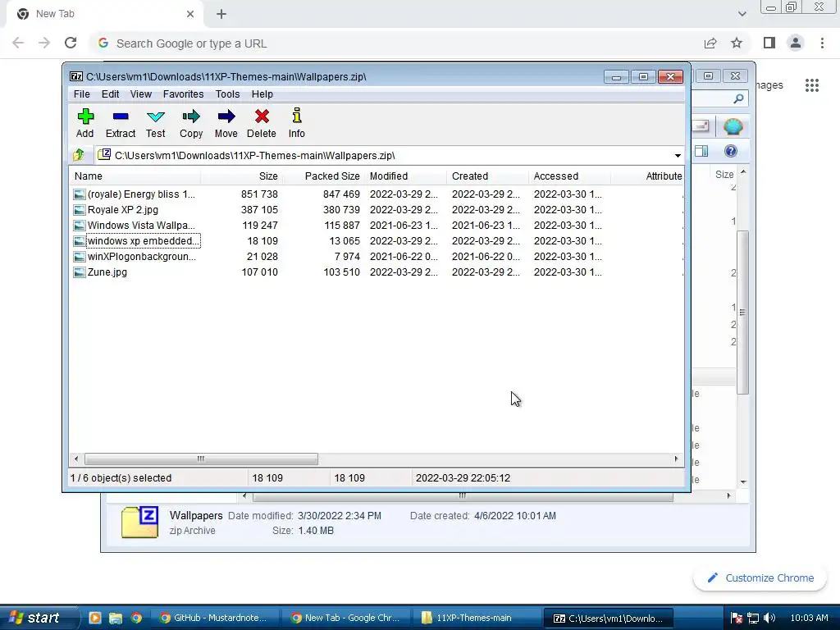Open the Edit menu
The width and height of the screenshot is (840, 630).
pos(111,94)
